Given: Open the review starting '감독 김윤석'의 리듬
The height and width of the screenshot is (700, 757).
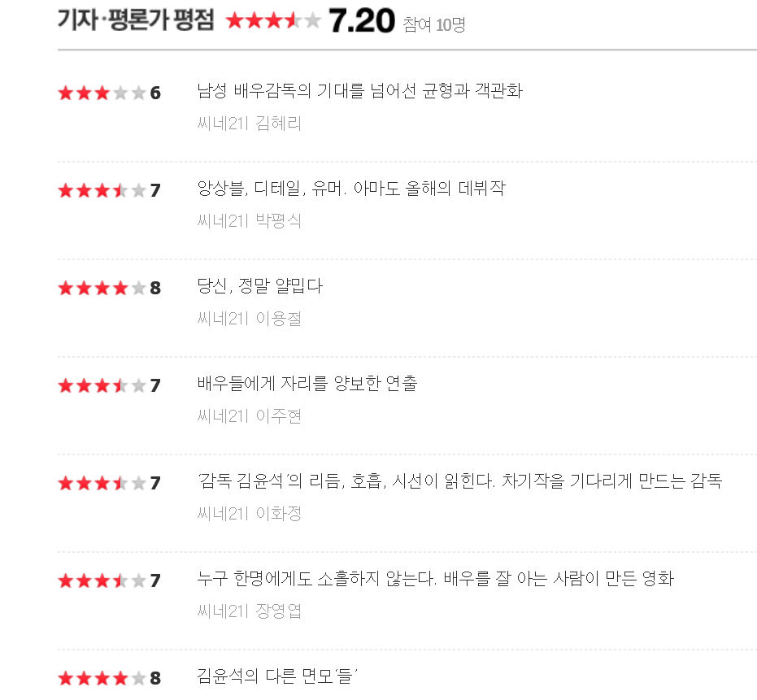Looking at the screenshot, I should (459, 480).
